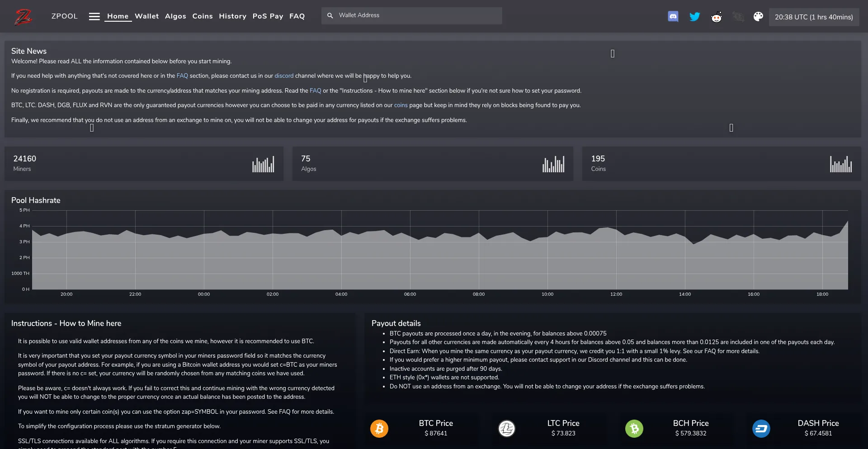Click the bar chart icon on Algos card

point(553,164)
